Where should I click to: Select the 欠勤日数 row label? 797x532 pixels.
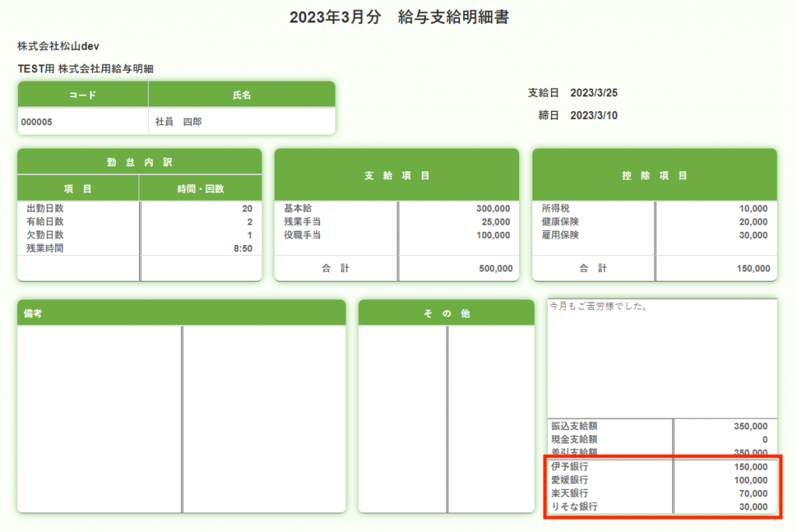click(x=45, y=235)
